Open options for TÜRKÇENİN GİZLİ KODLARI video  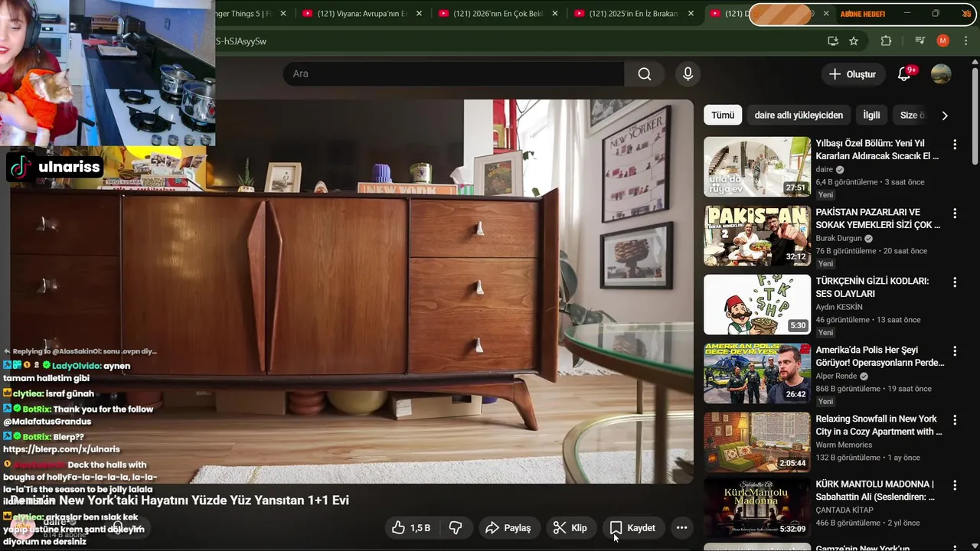955,282
